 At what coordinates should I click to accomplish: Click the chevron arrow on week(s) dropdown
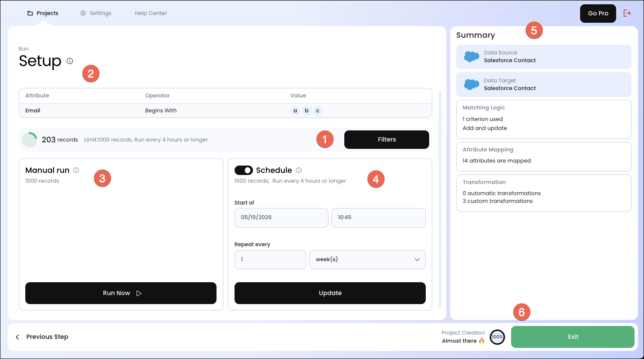click(417, 259)
